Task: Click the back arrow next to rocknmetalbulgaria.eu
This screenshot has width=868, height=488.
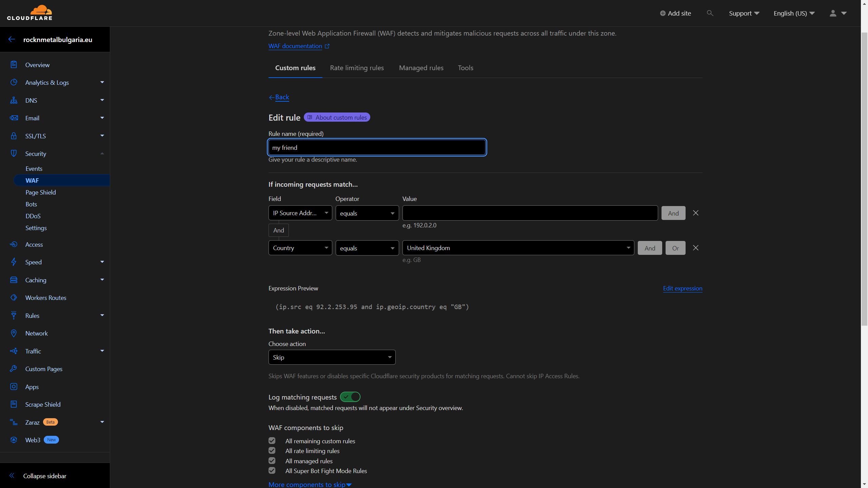Action: (12, 39)
